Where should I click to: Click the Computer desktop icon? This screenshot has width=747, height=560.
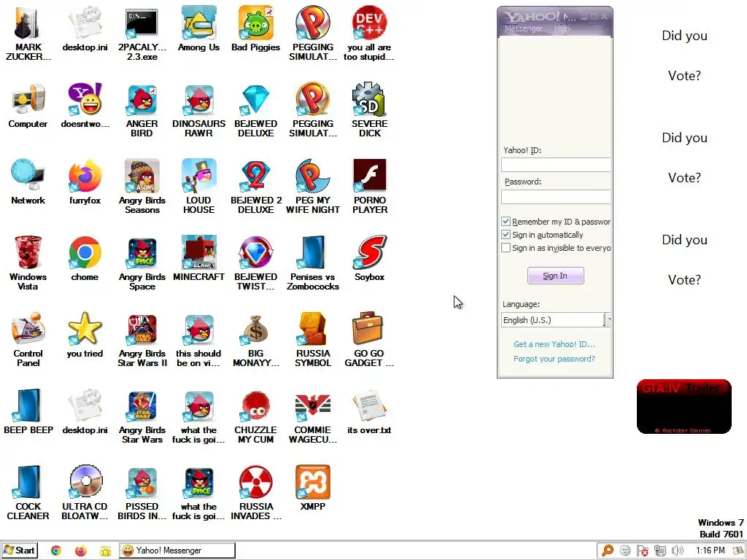28,106
